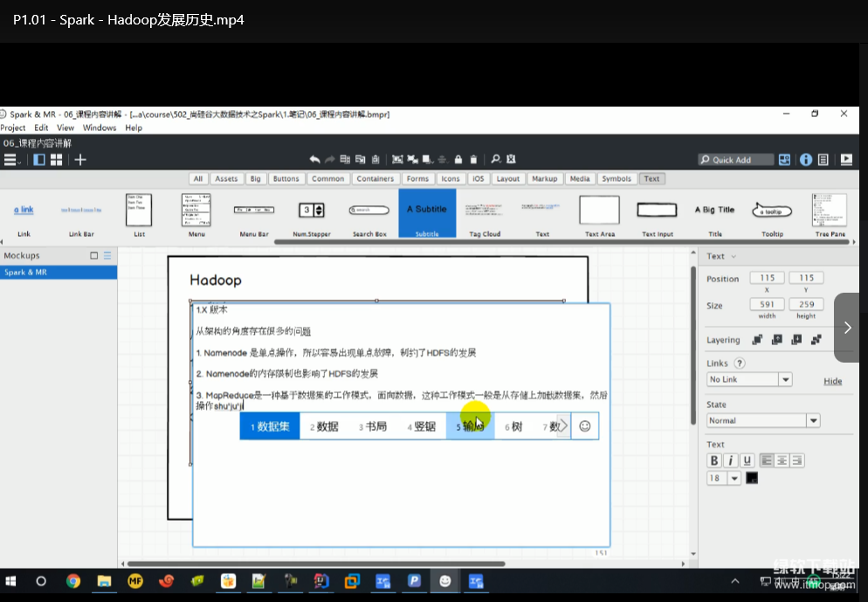
Task: Click the Send Backward layering icon
Action: click(x=796, y=340)
